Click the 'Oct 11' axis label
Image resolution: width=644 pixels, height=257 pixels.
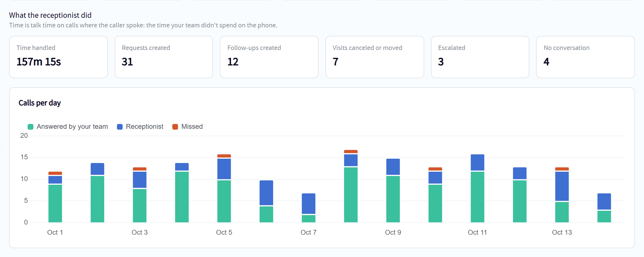(477, 232)
